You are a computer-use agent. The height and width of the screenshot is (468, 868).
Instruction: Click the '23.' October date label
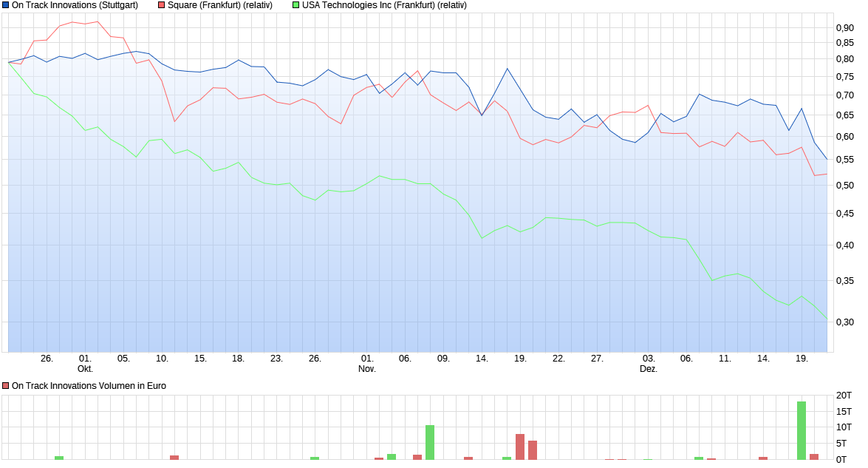click(x=277, y=359)
